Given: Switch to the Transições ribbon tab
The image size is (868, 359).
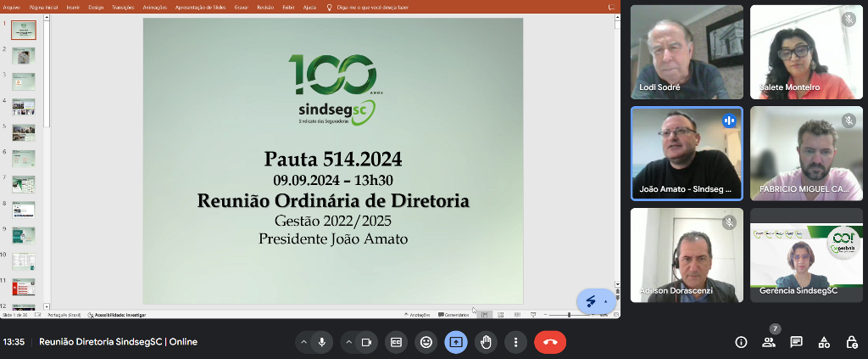Looking at the screenshot, I should tap(123, 7).
